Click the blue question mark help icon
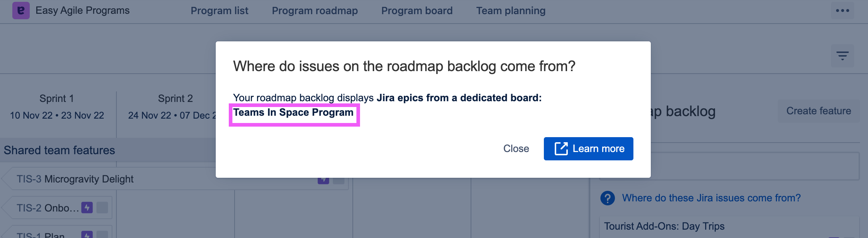The image size is (868, 238). pyautogui.click(x=607, y=198)
